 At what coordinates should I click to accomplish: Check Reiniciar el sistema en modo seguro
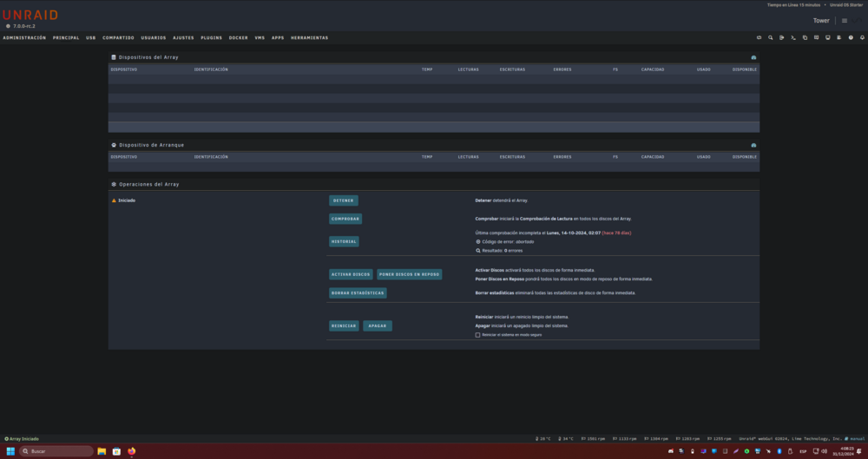click(477, 335)
